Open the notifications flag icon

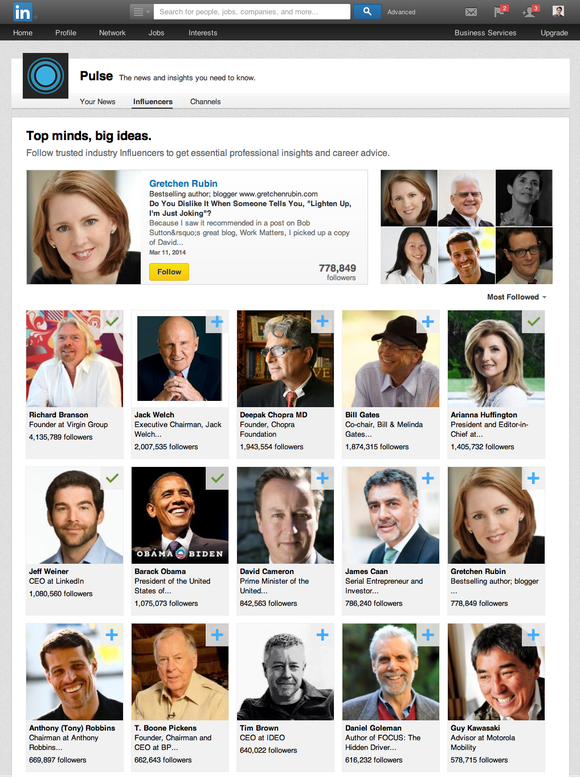click(x=499, y=12)
